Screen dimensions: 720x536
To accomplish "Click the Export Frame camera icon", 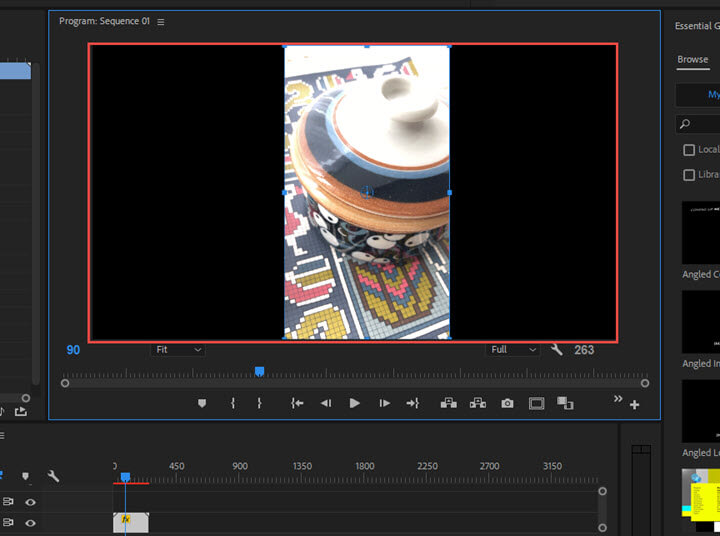I will point(507,403).
